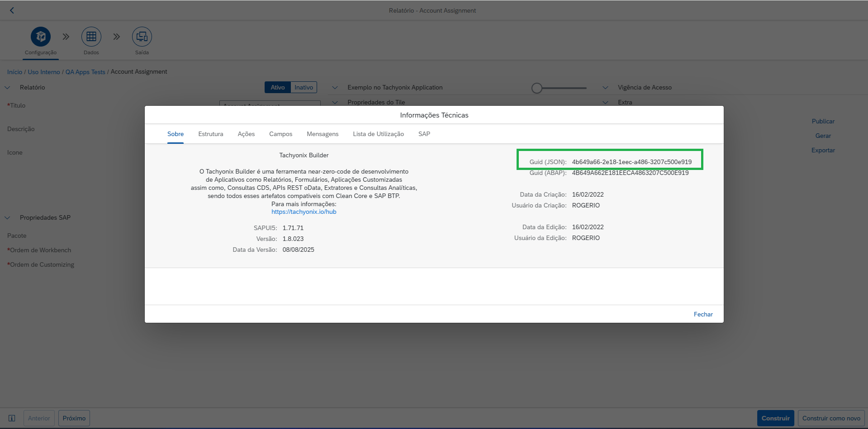The image size is (868, 429).
Task: Click SAPUI5 value 1.71.71
Action: click(293, 228)
